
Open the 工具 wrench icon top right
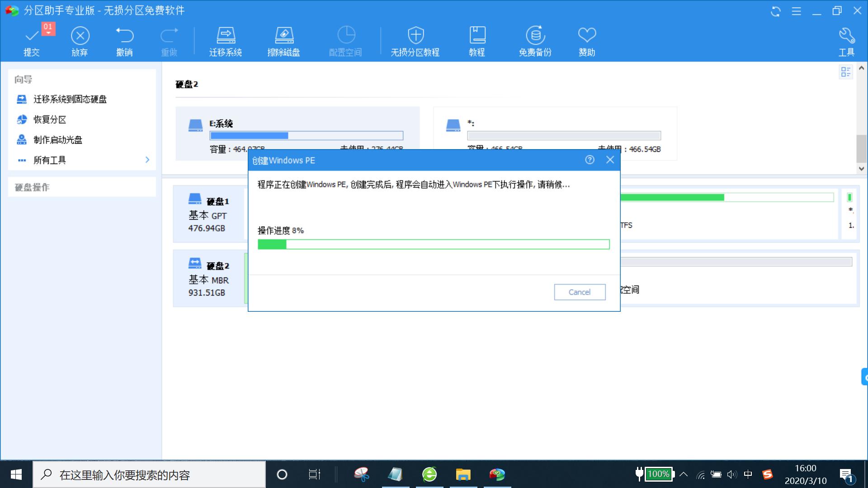846,40
